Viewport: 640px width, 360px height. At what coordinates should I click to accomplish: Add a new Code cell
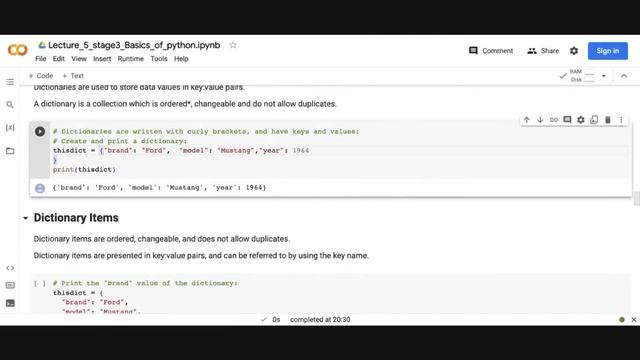coord(41,76)
